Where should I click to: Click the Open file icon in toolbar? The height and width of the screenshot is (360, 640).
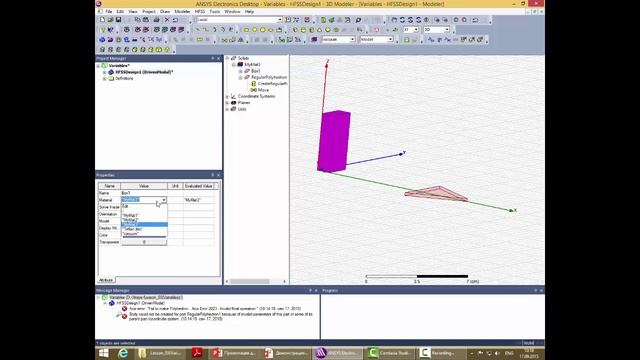[110, 20]
